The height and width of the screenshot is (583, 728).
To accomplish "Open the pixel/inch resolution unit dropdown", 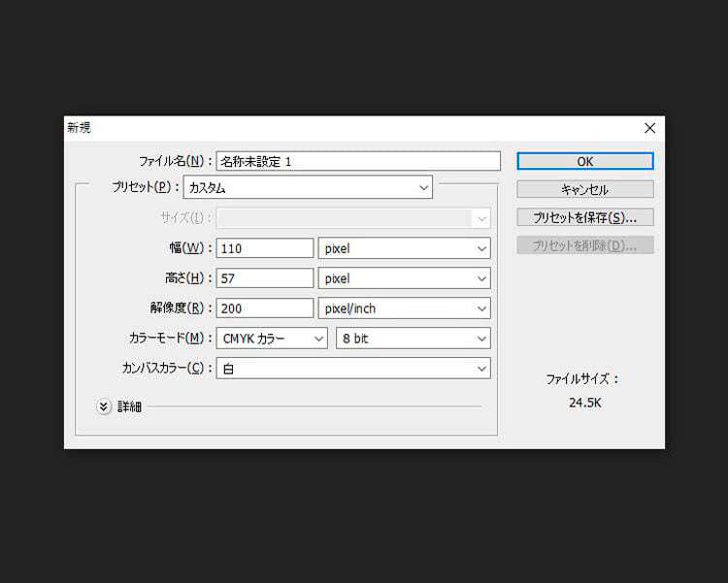I will [404, 308].
